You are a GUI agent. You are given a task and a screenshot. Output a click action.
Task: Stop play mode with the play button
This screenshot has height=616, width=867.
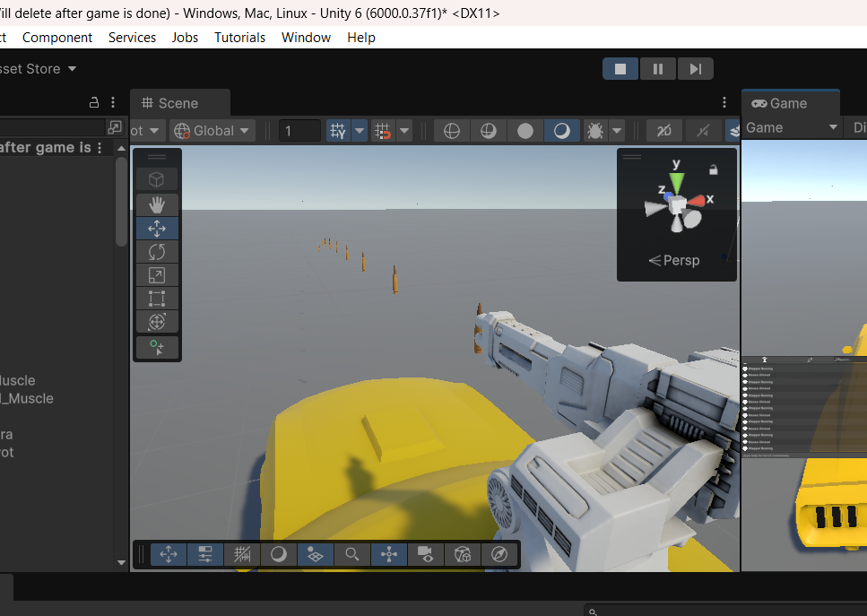pos(620,69)
